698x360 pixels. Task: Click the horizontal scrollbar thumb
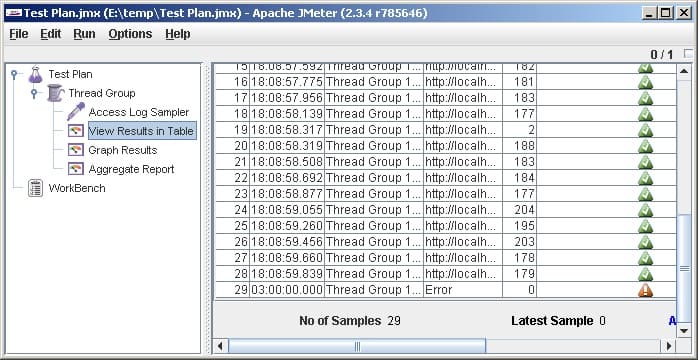(x=357, y=346)
